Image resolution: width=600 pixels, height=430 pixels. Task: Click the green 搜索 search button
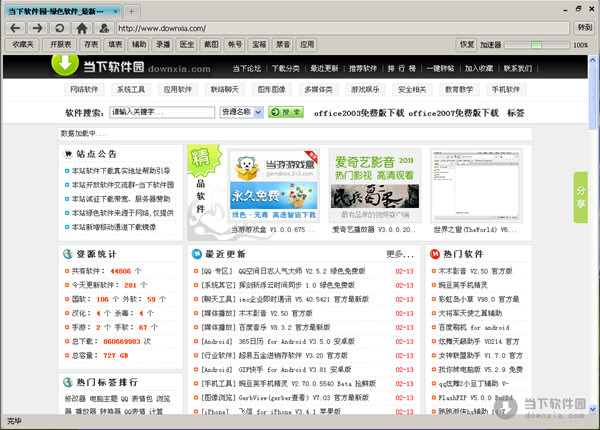(286, 112)
